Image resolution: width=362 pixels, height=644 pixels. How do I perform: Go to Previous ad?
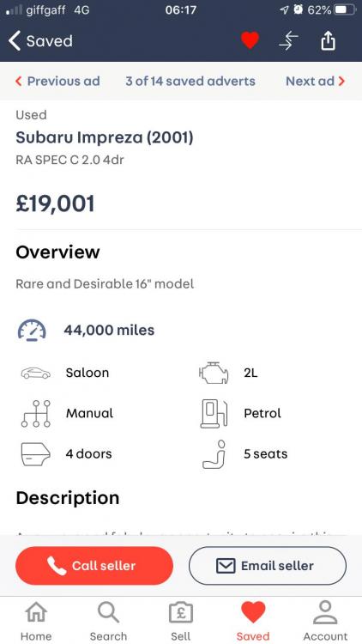click(x=57, y=81)
